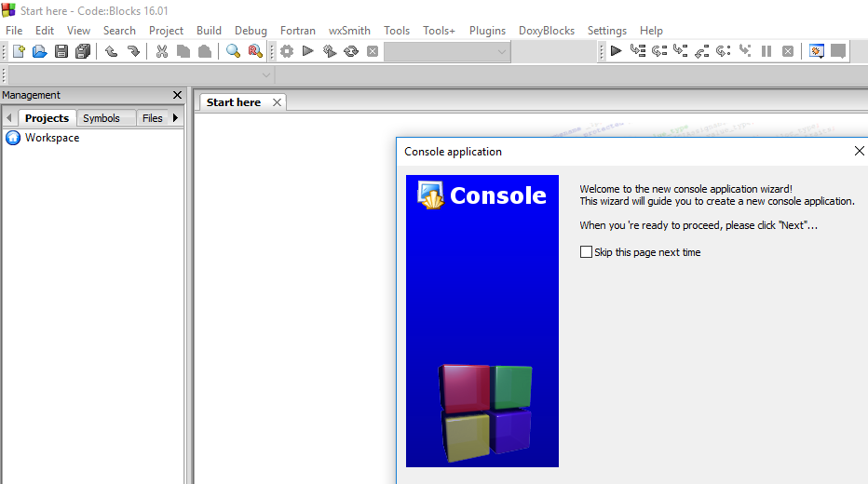Click the Step into debug icon

tap(681, 51)
